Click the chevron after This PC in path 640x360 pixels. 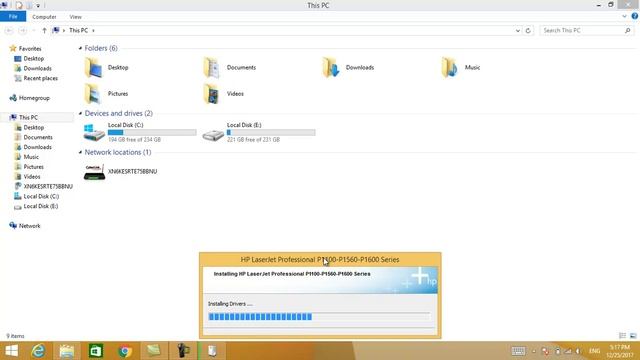pos(93,31)
